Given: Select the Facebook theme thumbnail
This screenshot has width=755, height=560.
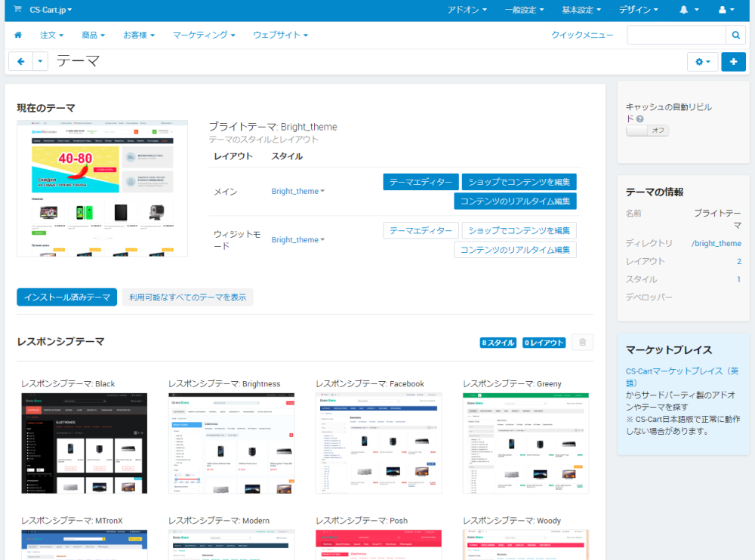Looking at the screenshot, I should pos(378,444).
